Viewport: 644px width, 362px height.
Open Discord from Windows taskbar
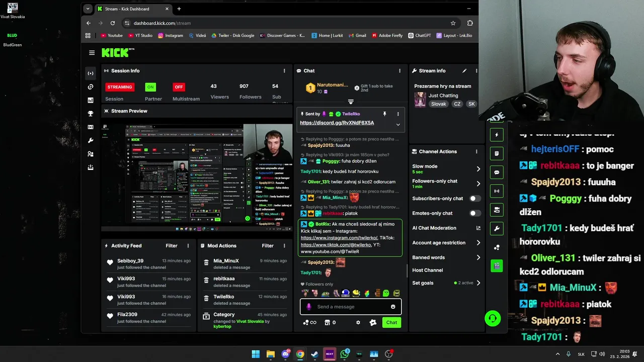pos(285,354)
